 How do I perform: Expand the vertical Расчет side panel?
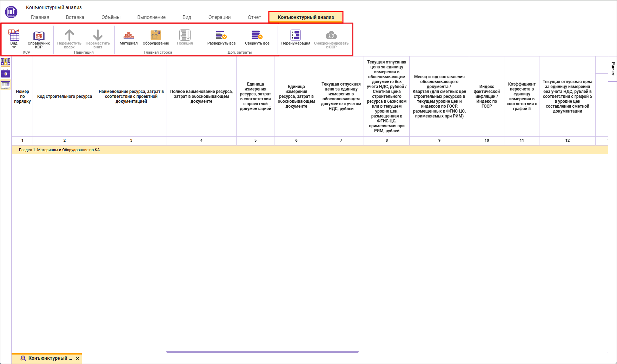pos(613,69)
